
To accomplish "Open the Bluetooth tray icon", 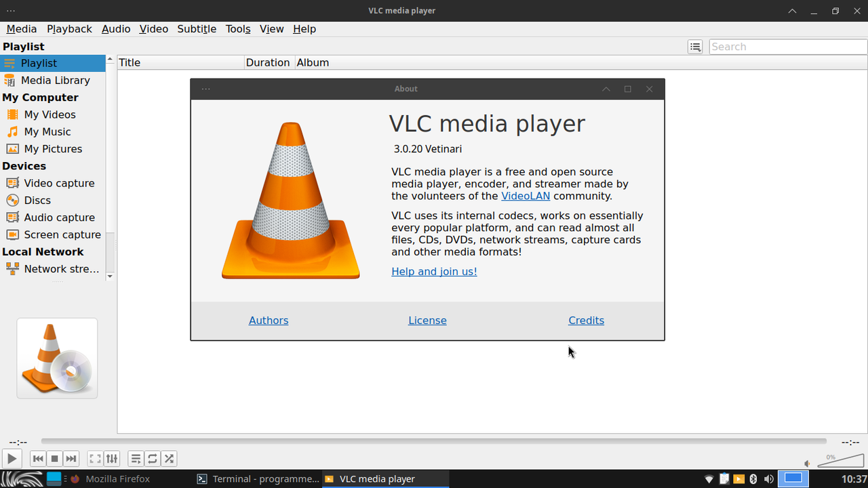I will [753, 479].
